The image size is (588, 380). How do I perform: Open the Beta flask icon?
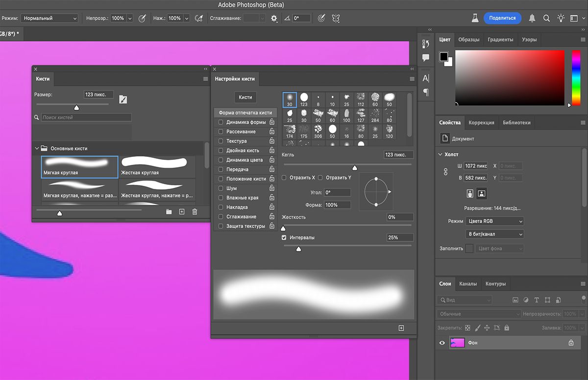coord(474,18)
